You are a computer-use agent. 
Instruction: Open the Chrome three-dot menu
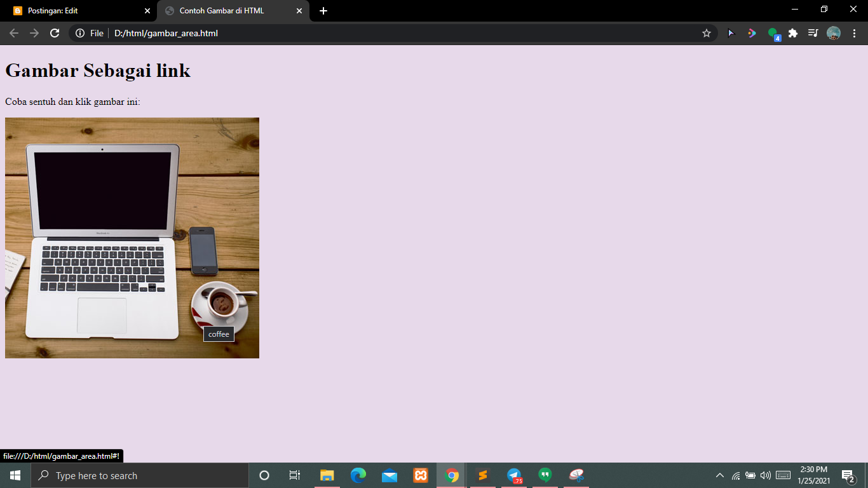854,33
